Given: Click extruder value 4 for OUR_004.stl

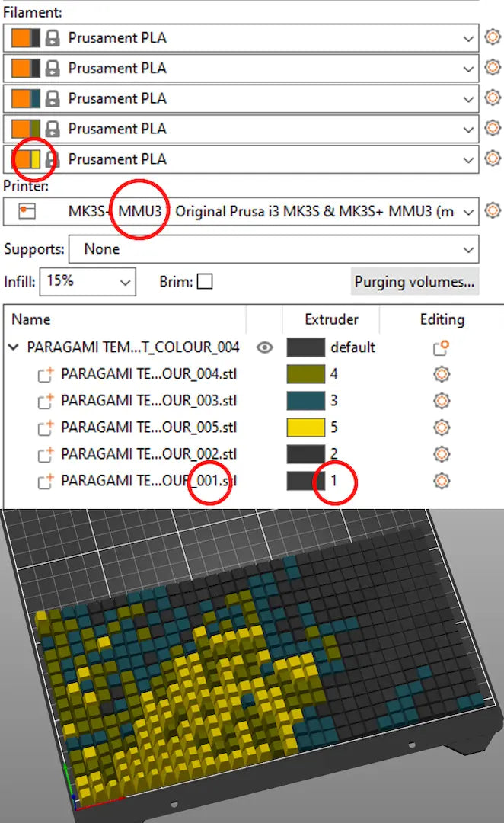Looking at the screenshot, I should 333,374.
